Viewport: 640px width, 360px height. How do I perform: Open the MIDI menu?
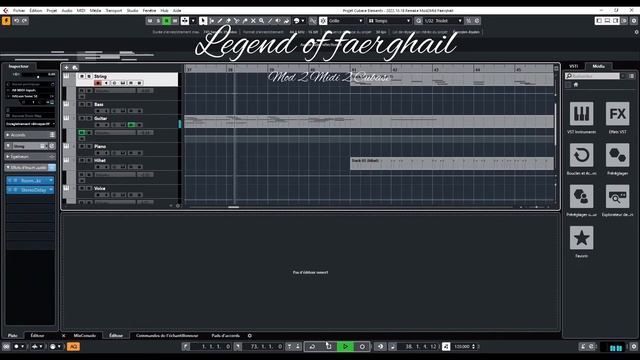81,10
